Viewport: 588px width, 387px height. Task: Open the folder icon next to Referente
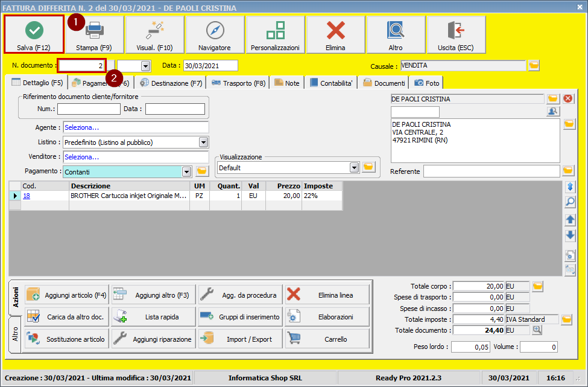(x=568, y=171)
